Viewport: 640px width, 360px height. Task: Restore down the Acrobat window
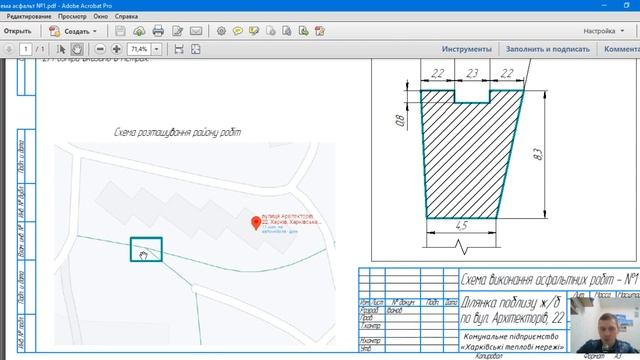pos(627,5)
